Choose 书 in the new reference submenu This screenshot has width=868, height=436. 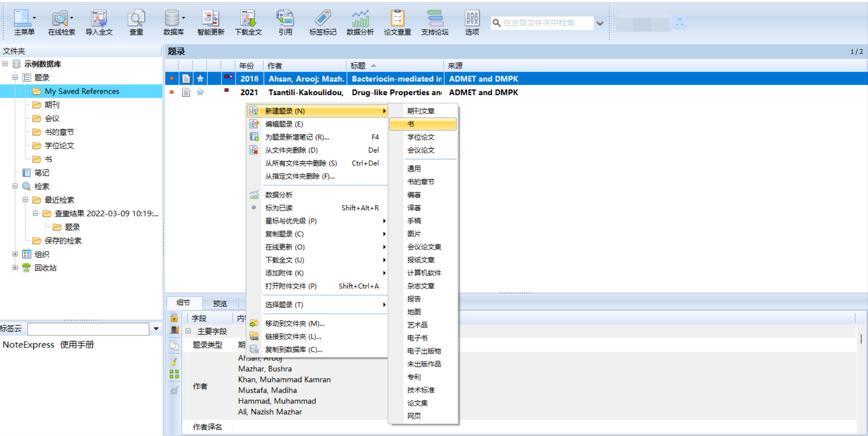pyautogui.click(x=422, y=124)
